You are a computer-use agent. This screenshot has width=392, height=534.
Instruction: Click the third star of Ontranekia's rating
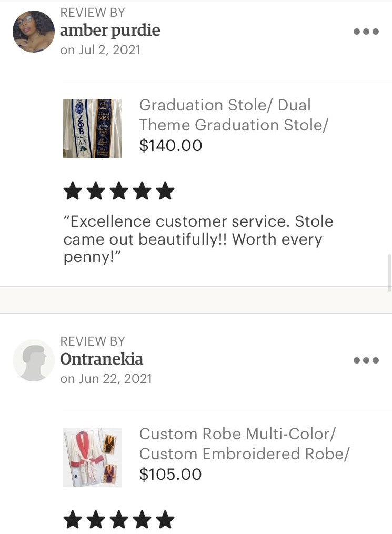119,520
